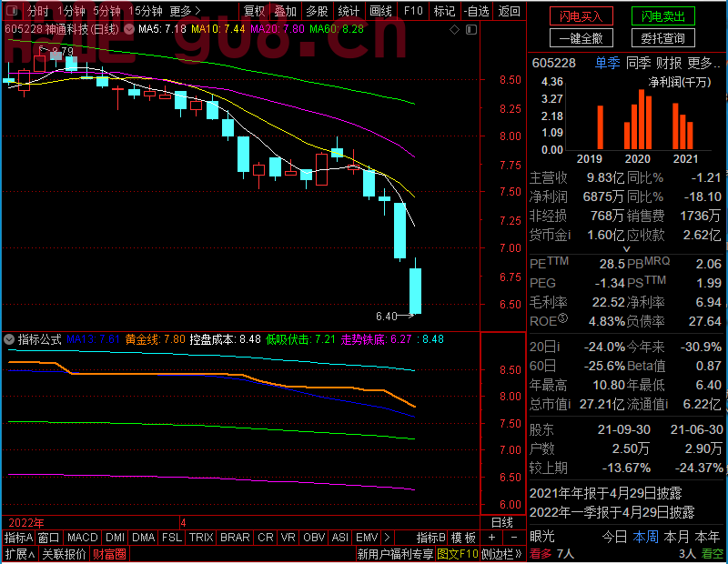The width and height of the screenshot is (728, 564).
Task: Activate the 画线 drawing tool
Action: click(380, 11)
